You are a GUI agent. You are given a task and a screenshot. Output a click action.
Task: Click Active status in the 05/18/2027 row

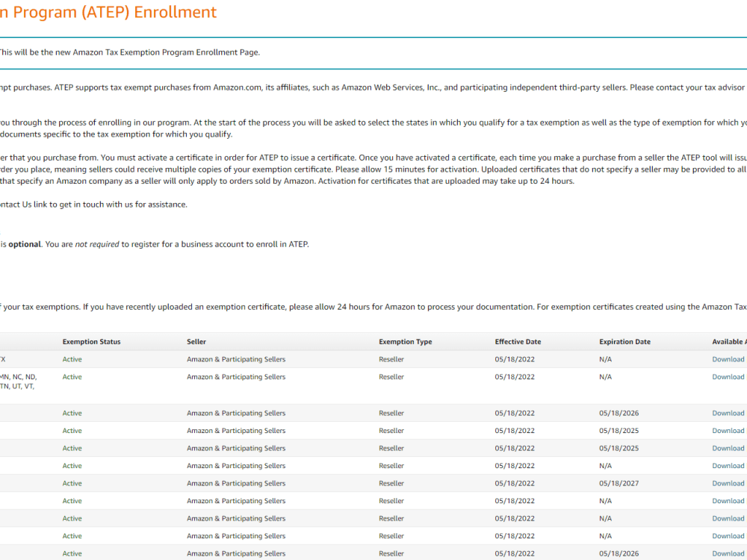click(72, 483)
